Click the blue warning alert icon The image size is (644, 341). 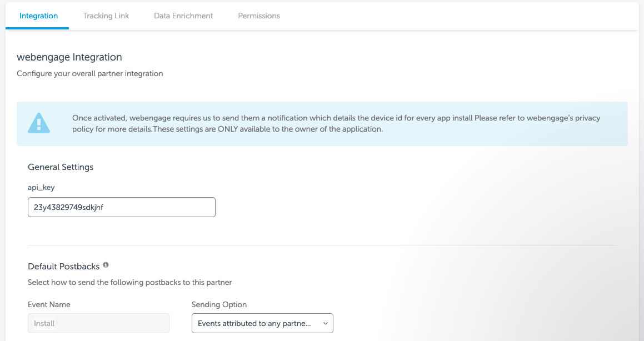click(38, 123)
